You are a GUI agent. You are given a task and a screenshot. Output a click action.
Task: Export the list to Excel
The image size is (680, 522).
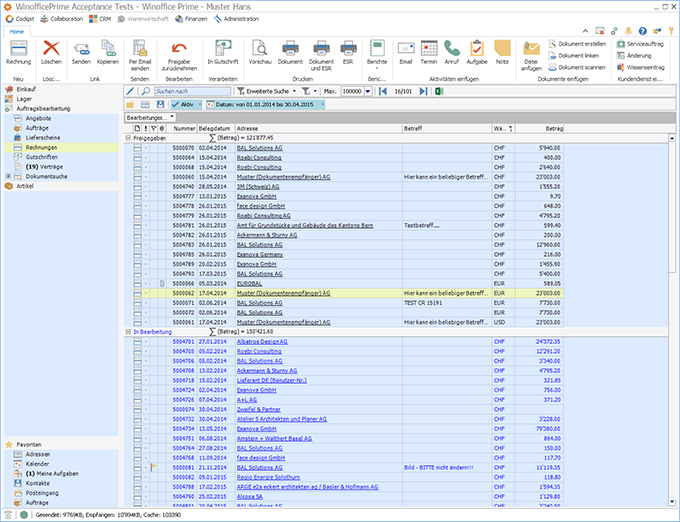click(x=439, y=91)
